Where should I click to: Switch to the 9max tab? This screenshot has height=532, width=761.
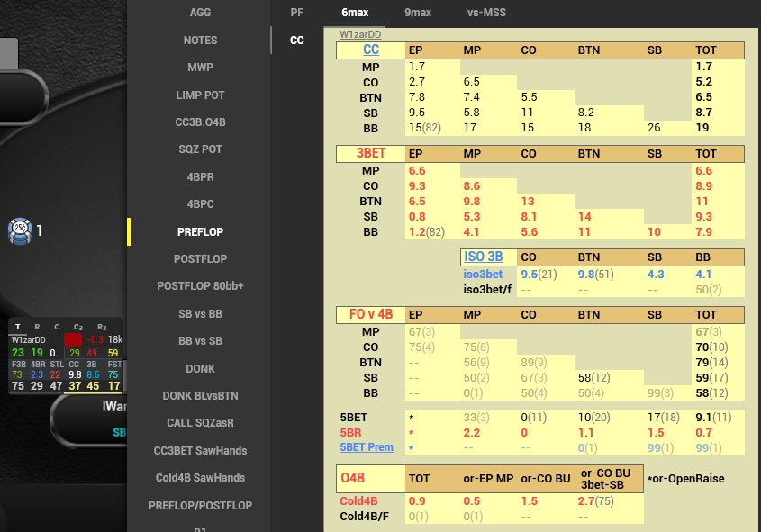(418, 13)
